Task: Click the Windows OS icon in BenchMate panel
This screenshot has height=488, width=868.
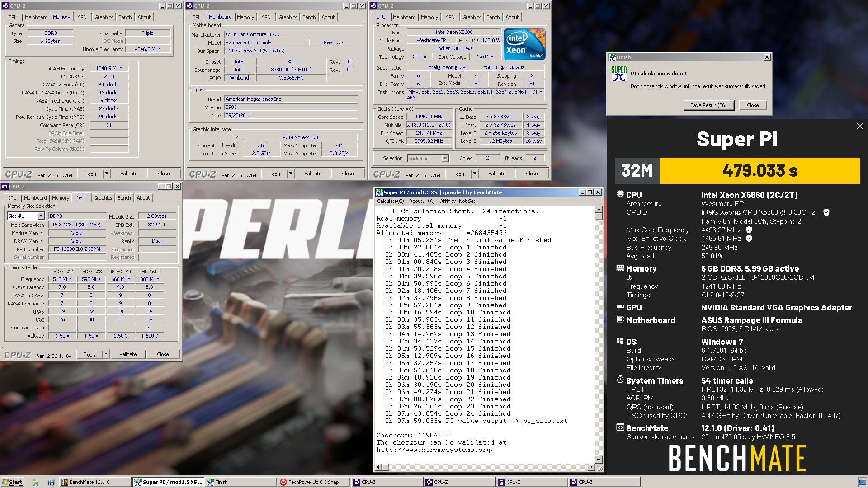Action: 620,341
